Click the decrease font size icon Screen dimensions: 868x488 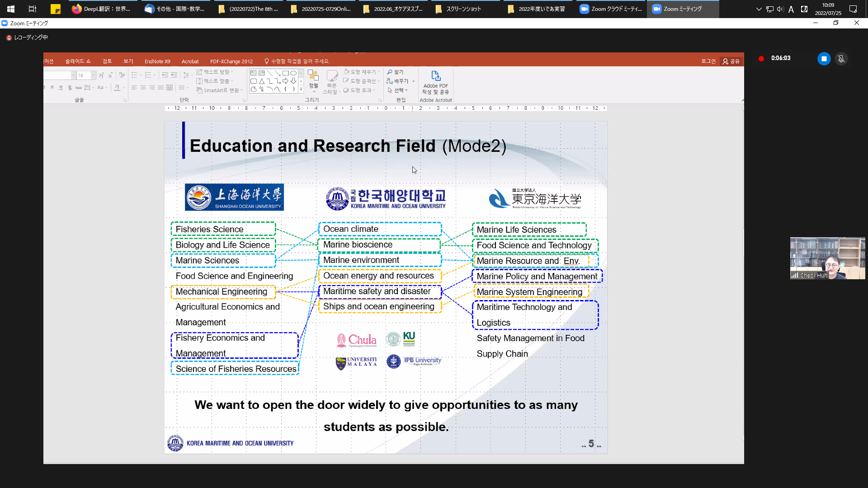110,75
